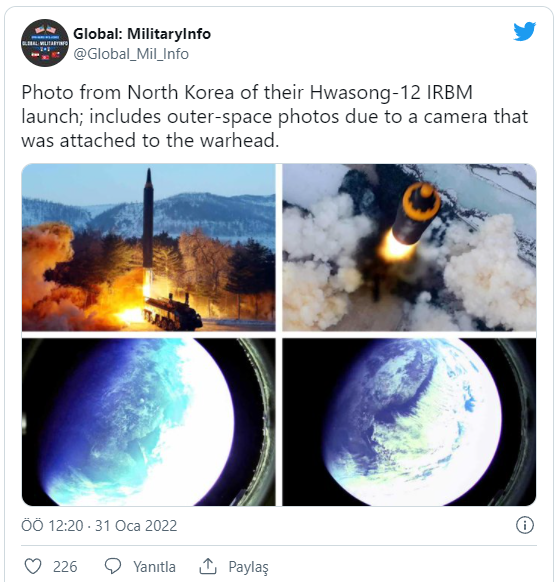559x582 pixels.
Task: Click the launch vehicle truck in photo
Action: [173, 312]
